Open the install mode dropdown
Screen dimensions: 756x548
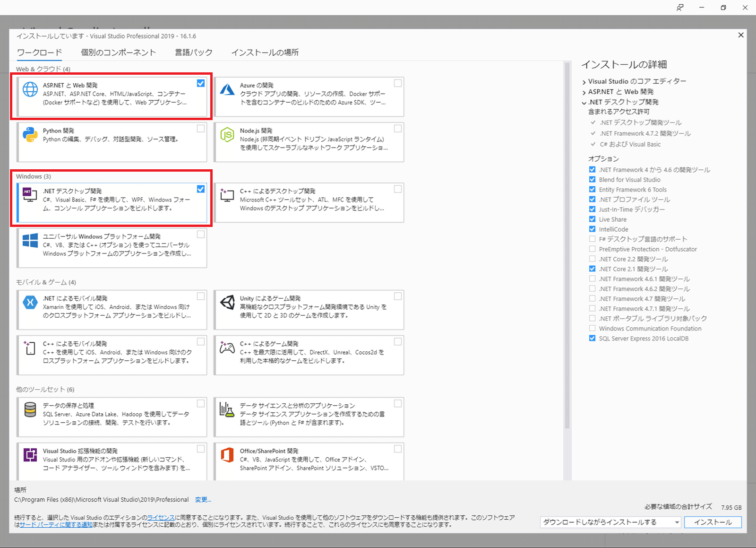click(610, 522)
